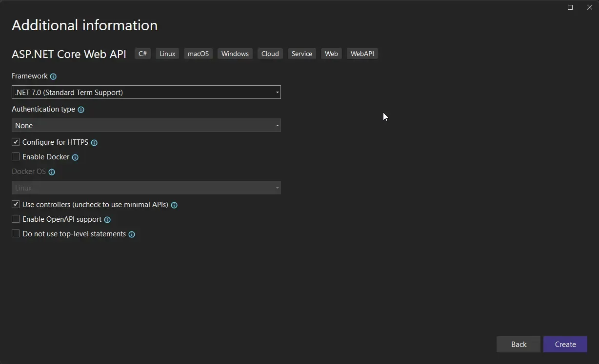Uncheck Configure for HTTPS
Image resolution: width=599 pixels, height=364 pixels.
click(16, 142)
